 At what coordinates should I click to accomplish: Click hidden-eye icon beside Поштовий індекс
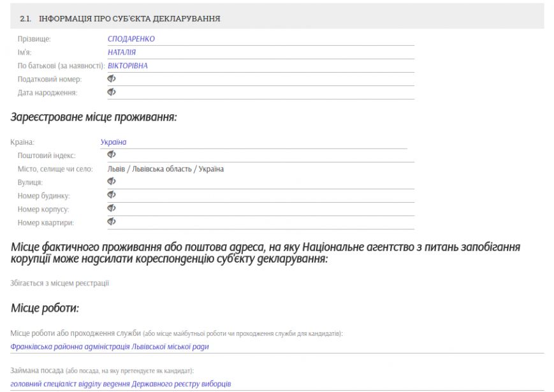pyautogui.click(x=112, y=154)
